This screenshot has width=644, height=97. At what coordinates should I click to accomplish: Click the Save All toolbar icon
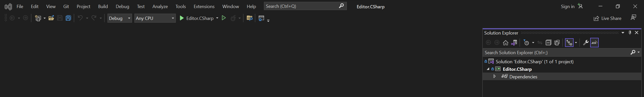(x=68, y=18)
